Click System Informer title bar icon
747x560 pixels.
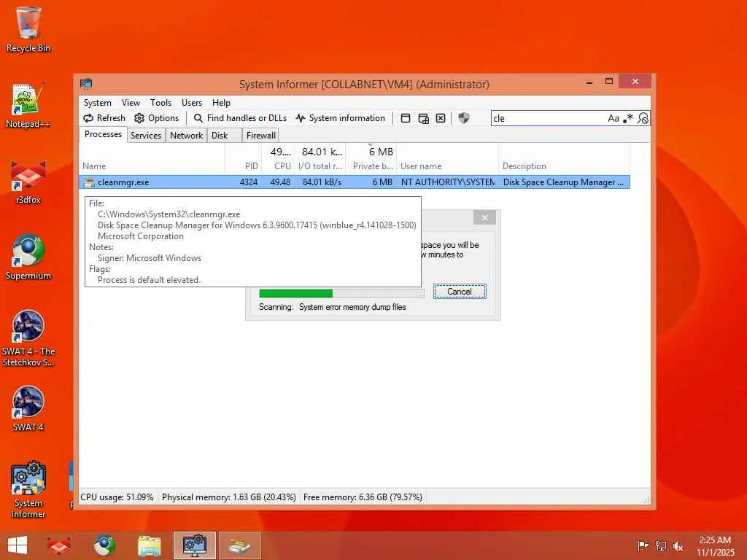86,84
